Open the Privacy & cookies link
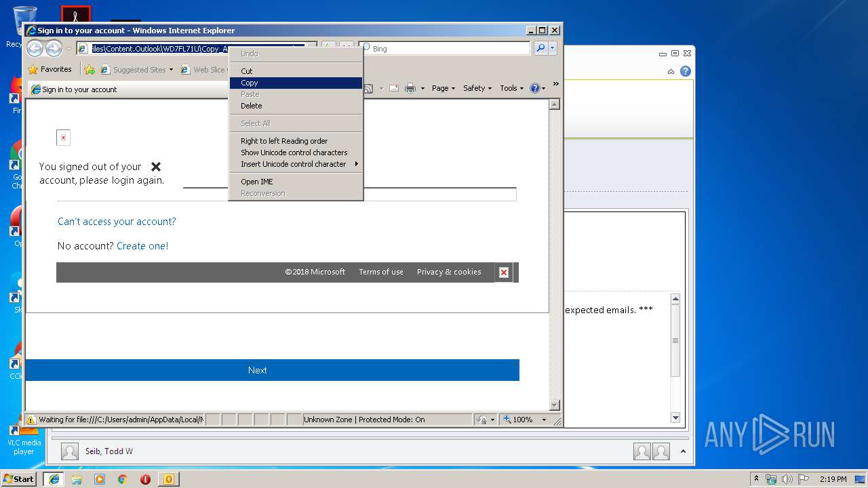Viewport: 868px width, 488px height. pyautogui.click(x=449, y=272)
